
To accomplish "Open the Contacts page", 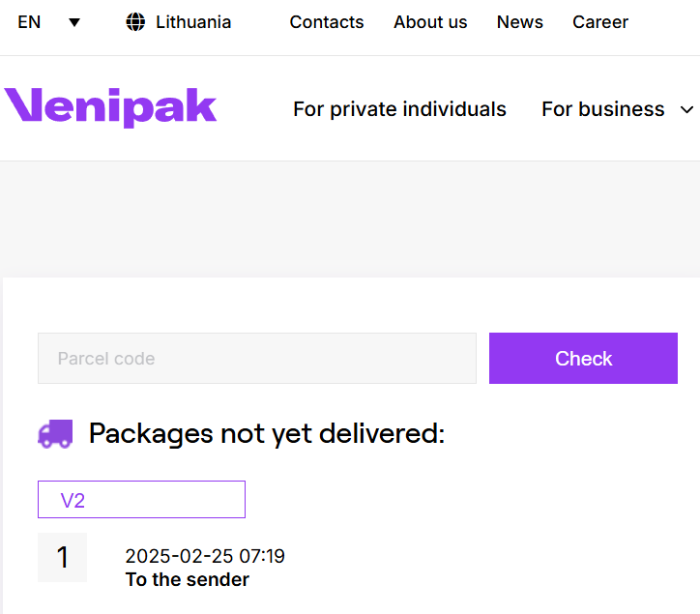I will [327, 22].
